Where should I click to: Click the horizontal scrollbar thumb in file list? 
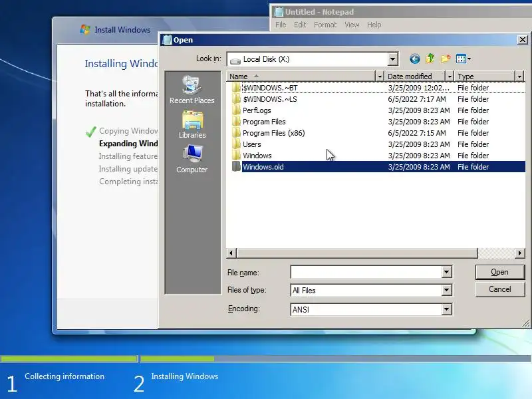[357, 253]
